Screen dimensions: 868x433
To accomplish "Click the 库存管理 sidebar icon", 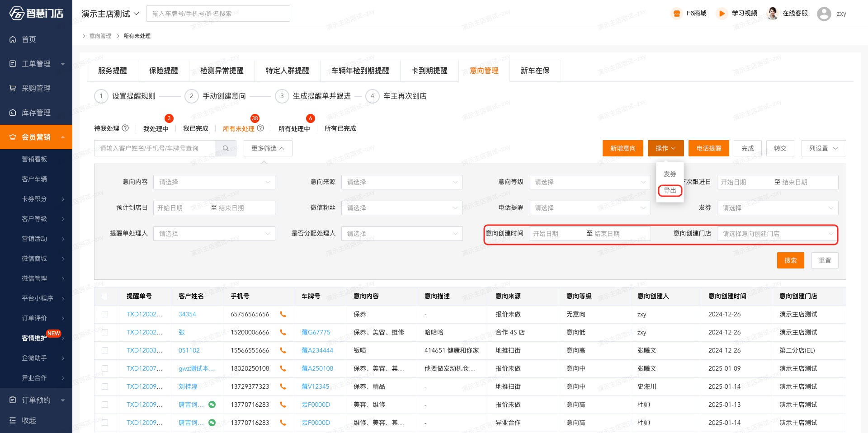I will coord(13,113).
